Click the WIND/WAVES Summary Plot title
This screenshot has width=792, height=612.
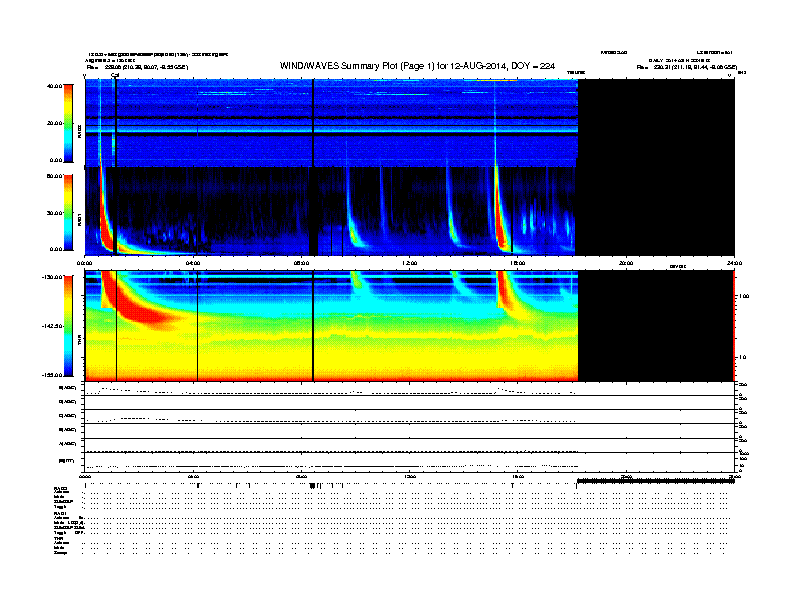tap(417, 66)
